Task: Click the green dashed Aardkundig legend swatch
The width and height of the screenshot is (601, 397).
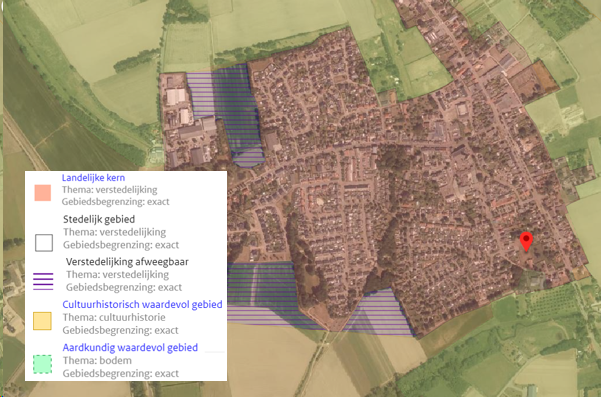Action: (42, 364)
